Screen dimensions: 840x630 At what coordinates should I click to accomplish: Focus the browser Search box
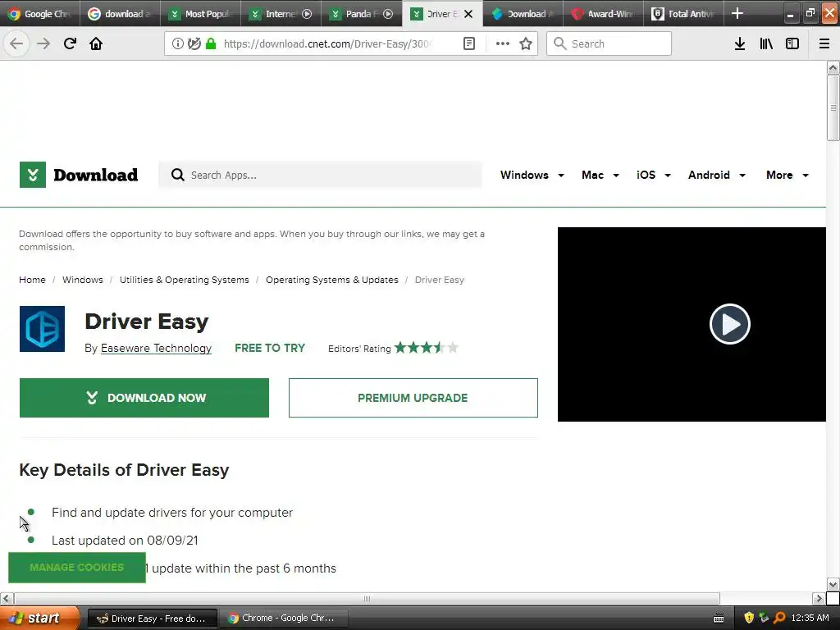tap(609, 43)
